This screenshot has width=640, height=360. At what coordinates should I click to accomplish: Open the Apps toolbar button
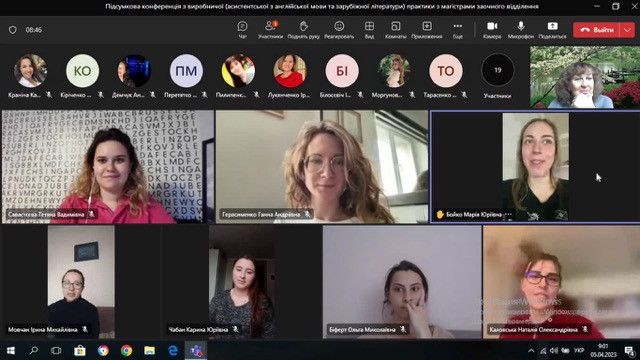[x=427, y=30]
